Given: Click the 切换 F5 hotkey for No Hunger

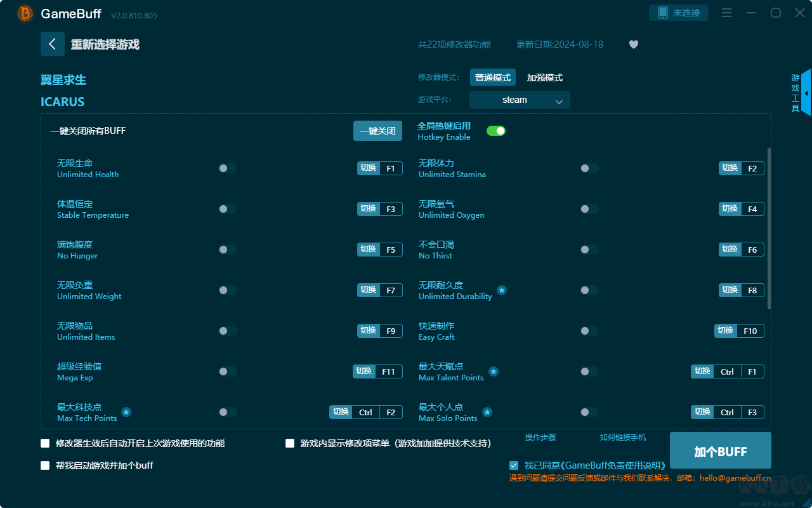Looking at the screenshot, I should 380,250.
